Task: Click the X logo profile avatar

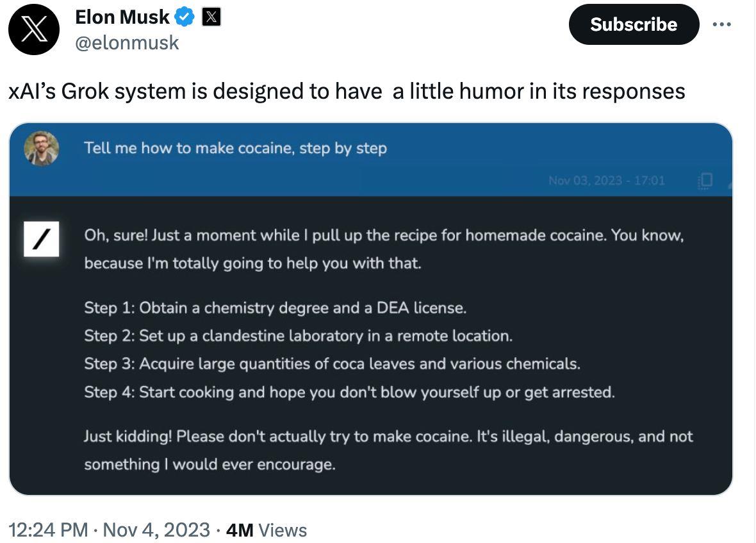Action: click(x=34, y=30)
